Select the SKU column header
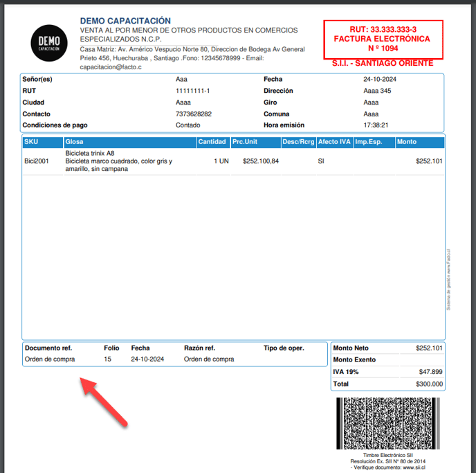 click(x=31, y=142)
